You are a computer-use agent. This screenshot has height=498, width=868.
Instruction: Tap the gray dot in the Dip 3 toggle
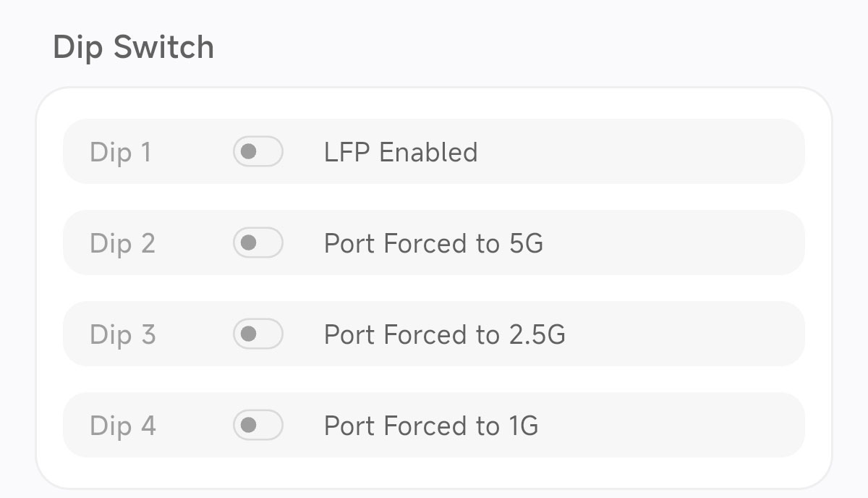tap(248, 334)
